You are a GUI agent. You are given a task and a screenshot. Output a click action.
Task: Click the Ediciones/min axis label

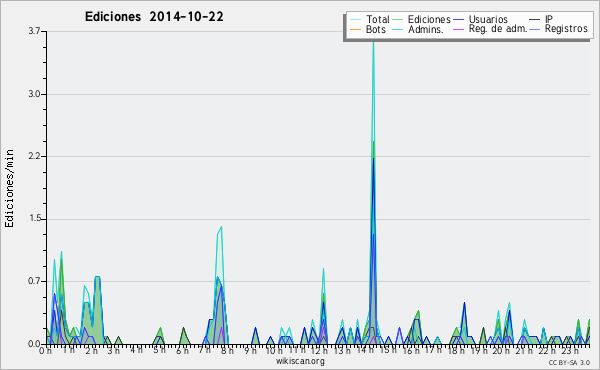[9, 188]
